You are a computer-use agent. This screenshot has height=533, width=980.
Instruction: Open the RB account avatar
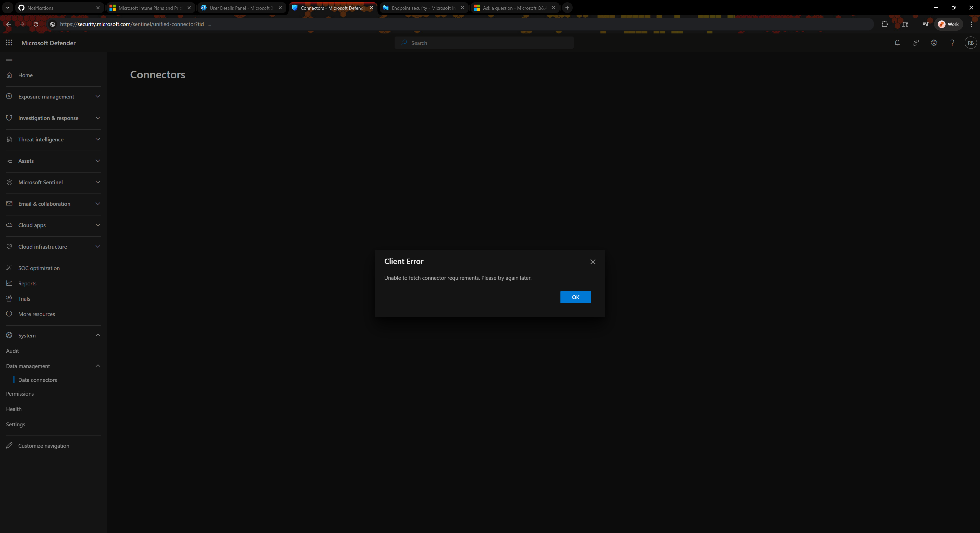[970, 43]
